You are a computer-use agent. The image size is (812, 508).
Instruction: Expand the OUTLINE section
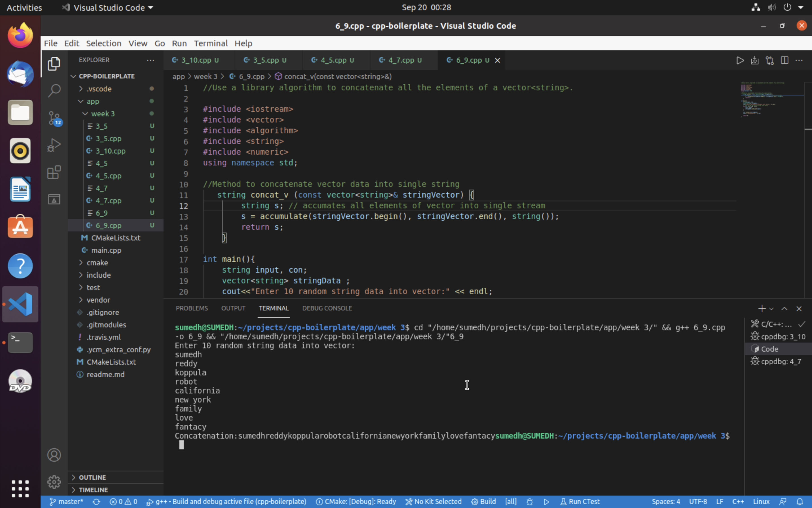[116, 478]
